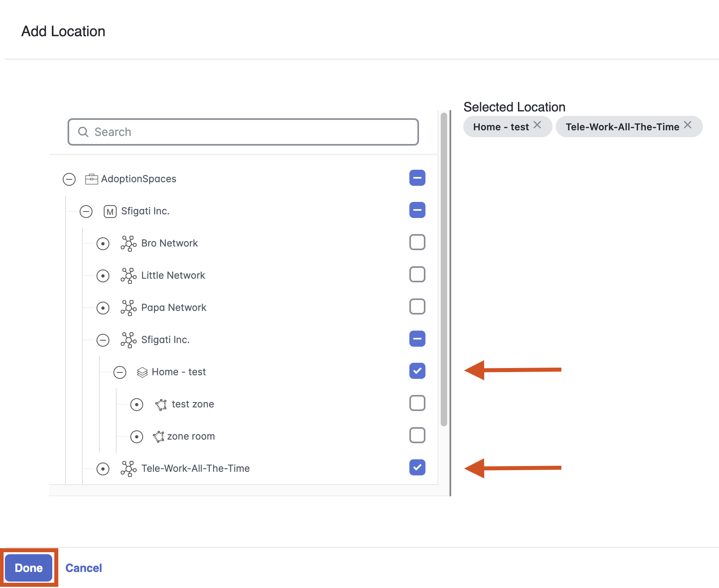
Task: Toggle the Little Network checkbox
Action: click(x=417, y=275)
